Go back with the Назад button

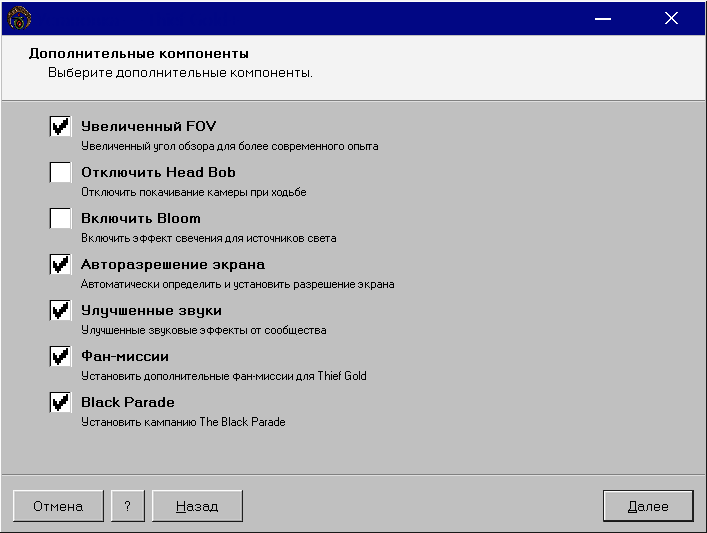[x=197, y=506]
